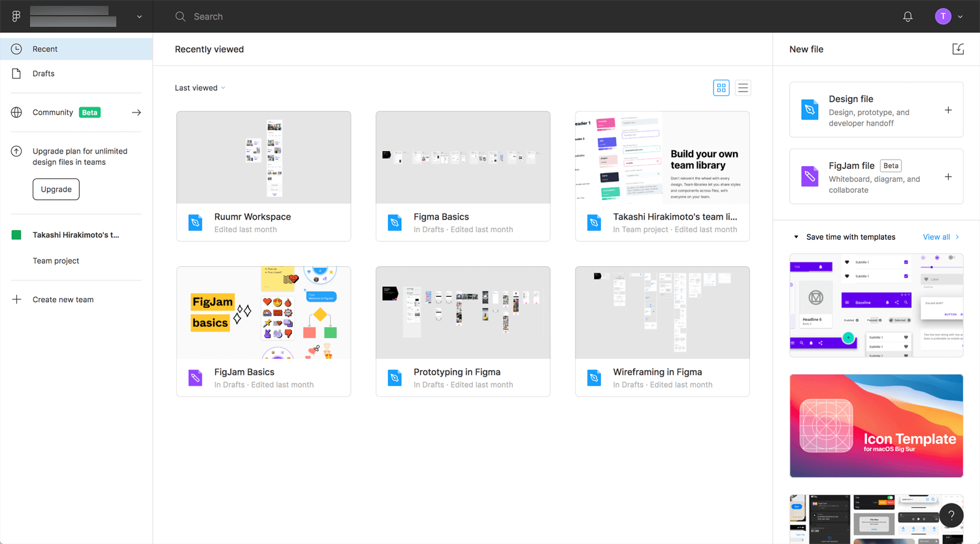Click the import file icon beside New file

point(958,49)
